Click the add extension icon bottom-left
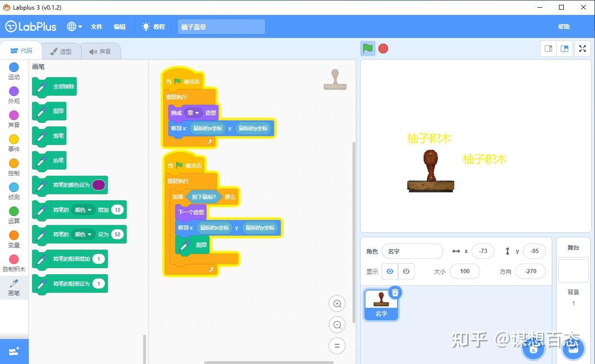595x364 pixels. [14, 351]
